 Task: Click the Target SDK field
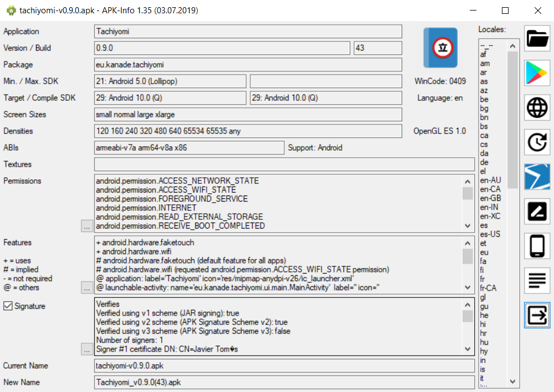(x=170, y=98)
